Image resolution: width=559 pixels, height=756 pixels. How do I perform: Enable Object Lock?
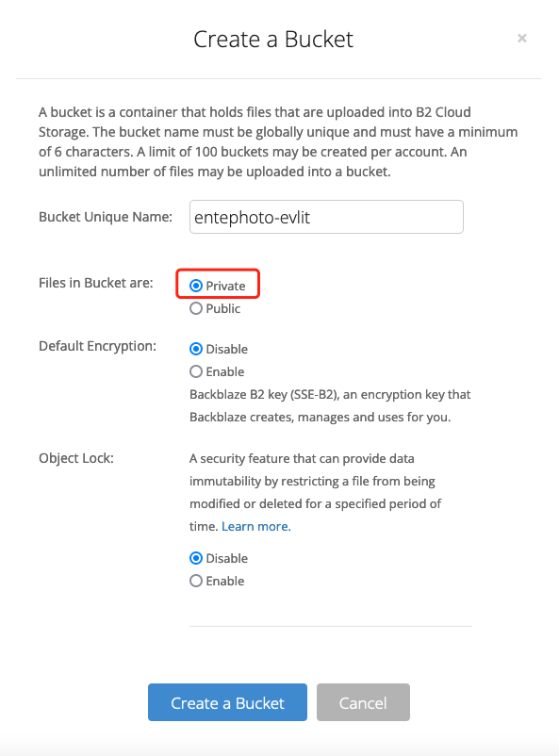pyautogui.click(x=196, y=581)
